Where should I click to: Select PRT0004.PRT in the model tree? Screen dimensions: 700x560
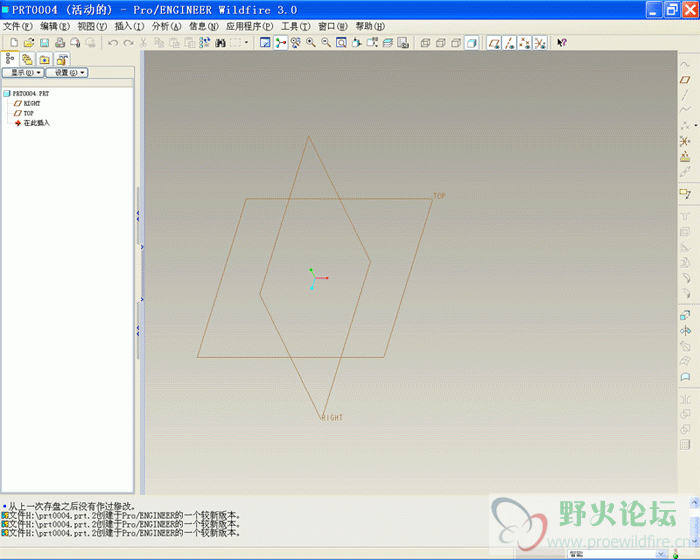coord(27,93)
